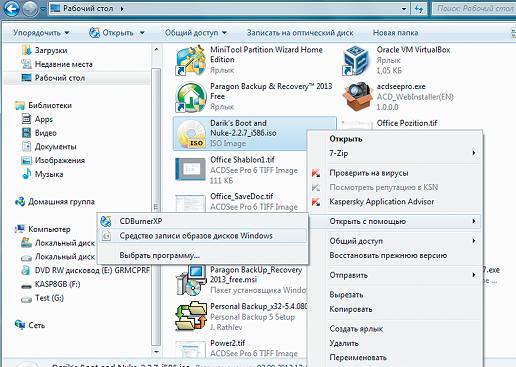Click the Back navigation arrow button
Screen dimensions: 516x367
[12, 8]
